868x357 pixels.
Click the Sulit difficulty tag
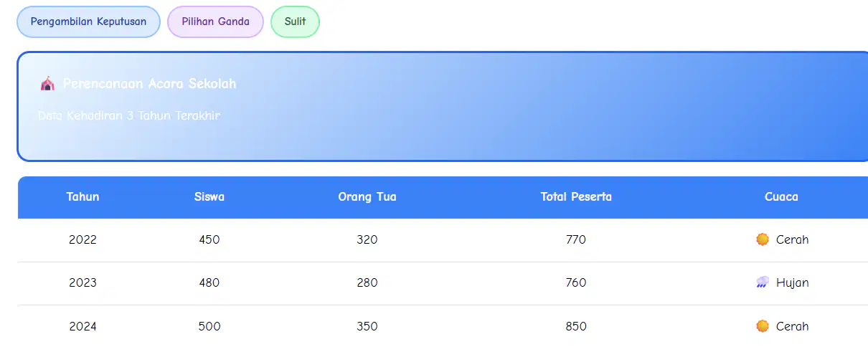tap(295, 22)
